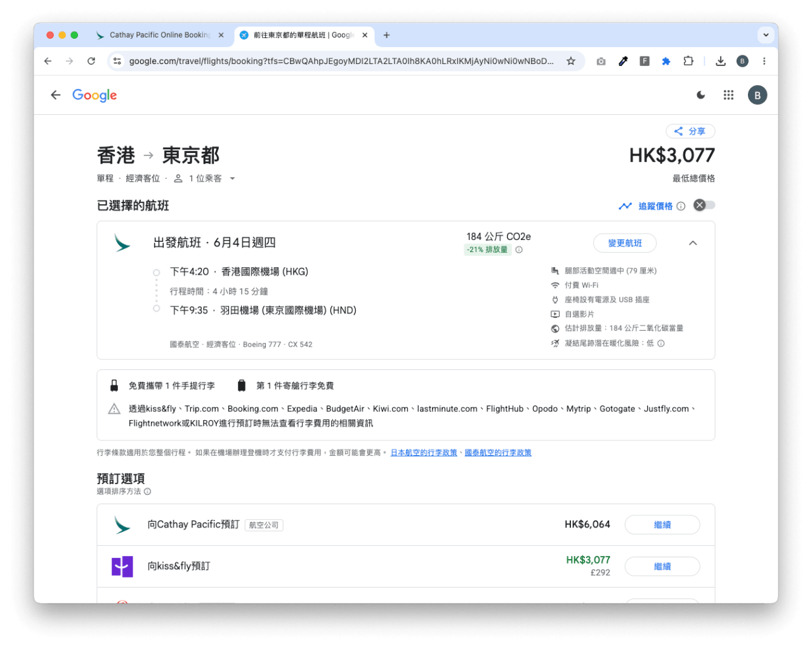Open the 1 位乘客 passenger dropdown

[204, 179]
